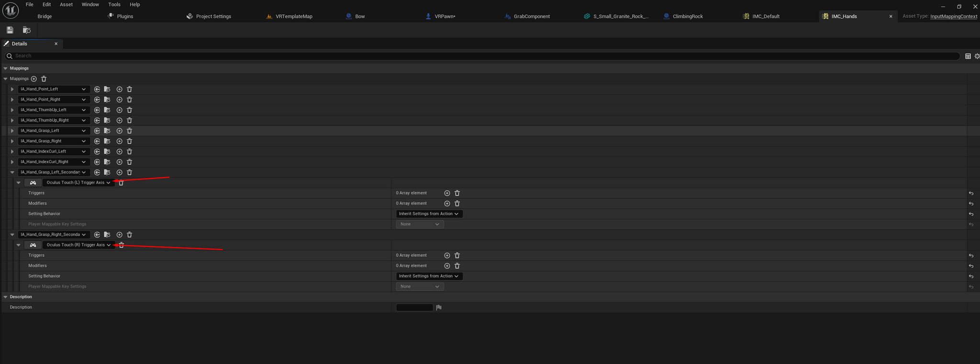Click the flag icon beside Description field

click(439, 307)
